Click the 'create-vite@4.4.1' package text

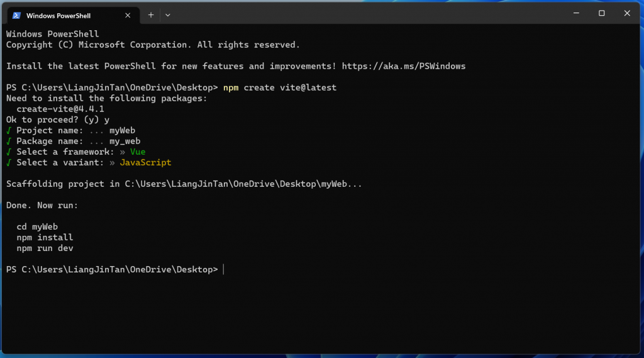[x=60, y=109]
